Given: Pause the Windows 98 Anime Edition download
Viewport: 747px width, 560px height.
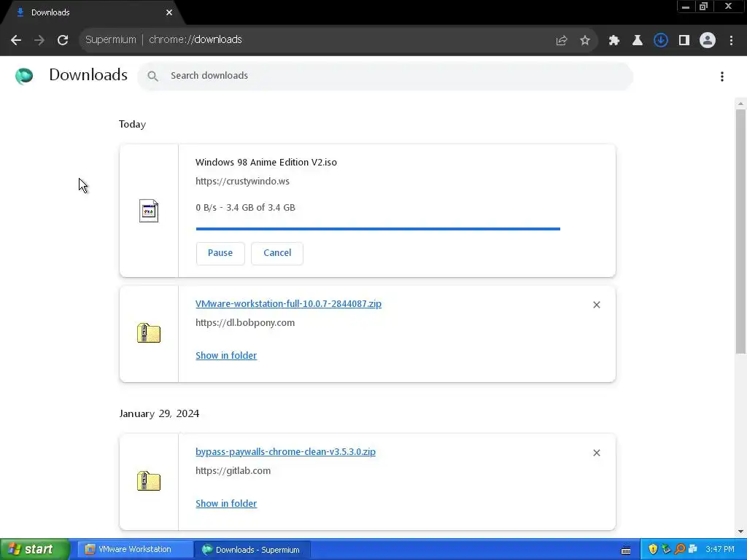Looking at the screenshot, I should pos(220,253).
